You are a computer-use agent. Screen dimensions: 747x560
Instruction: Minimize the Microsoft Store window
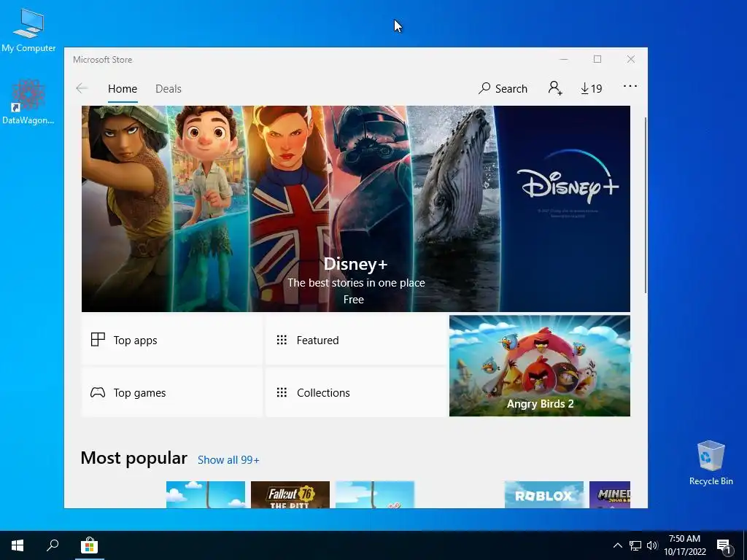(x=564, y=60)
